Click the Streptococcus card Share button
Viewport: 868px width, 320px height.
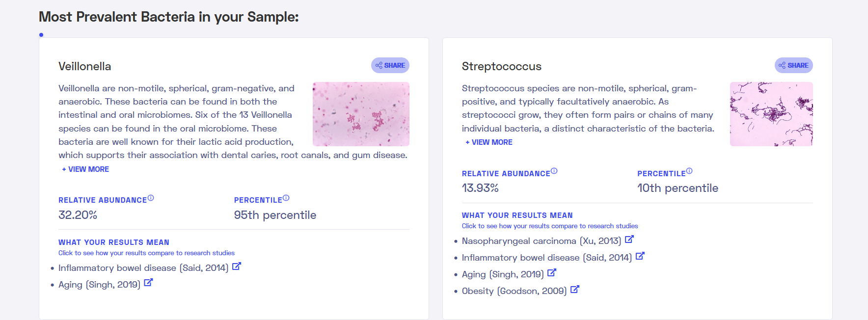793,65
